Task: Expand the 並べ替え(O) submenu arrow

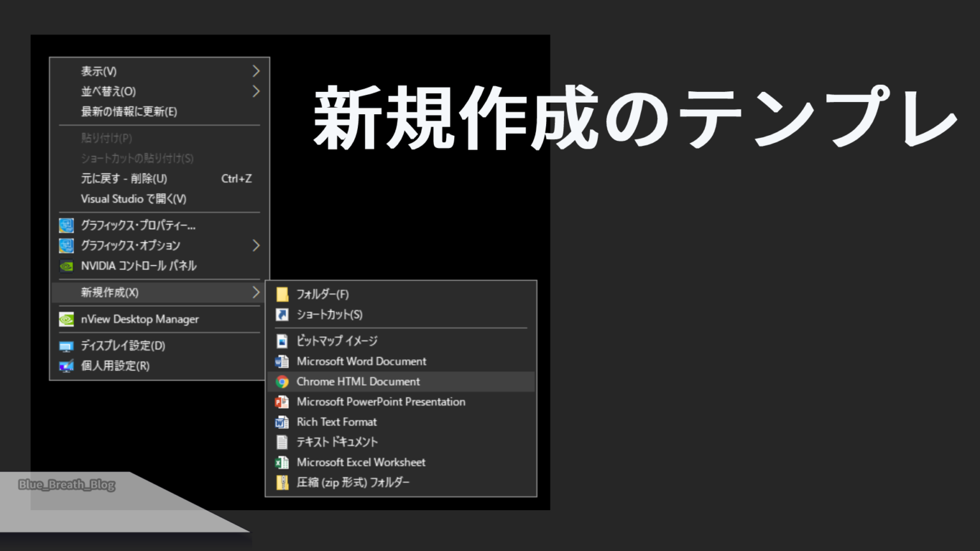Action: (256, 91)
